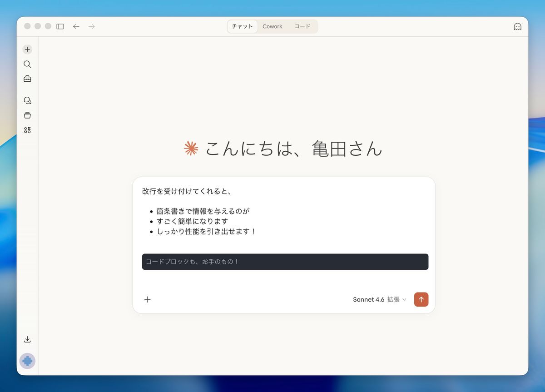Click the plus attach button in the message box
The height and width of the screenshot is (392, 545).
click(x=147, y=299)
